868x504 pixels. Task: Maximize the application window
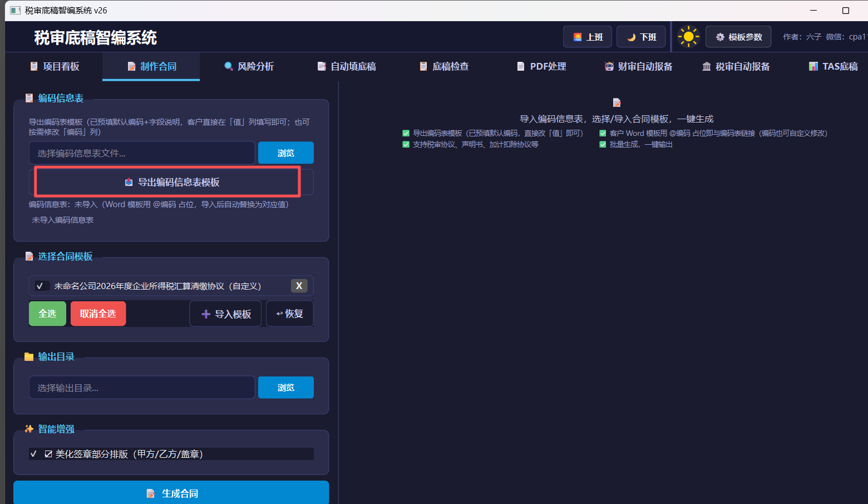pyautogui.click(x=846, y=11)
